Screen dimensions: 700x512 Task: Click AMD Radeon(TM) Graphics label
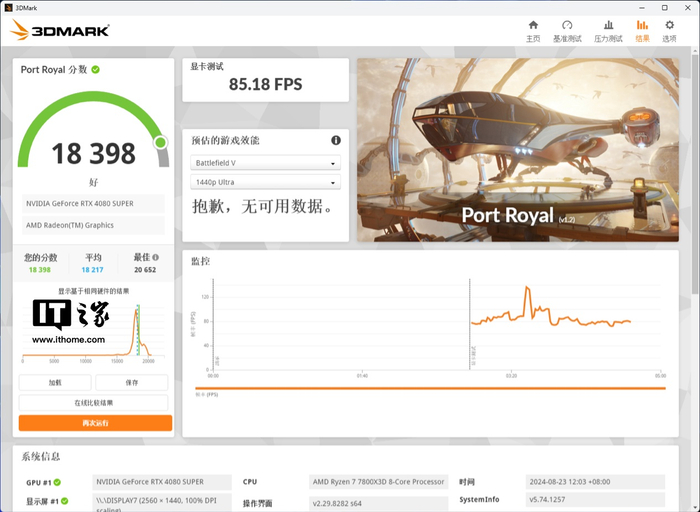tap(93, 225)
